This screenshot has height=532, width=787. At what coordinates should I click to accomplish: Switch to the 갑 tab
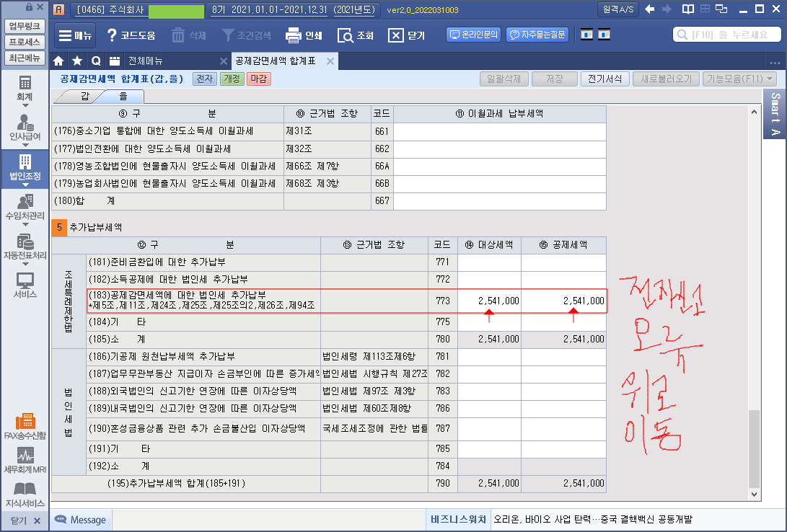point(85,97)
